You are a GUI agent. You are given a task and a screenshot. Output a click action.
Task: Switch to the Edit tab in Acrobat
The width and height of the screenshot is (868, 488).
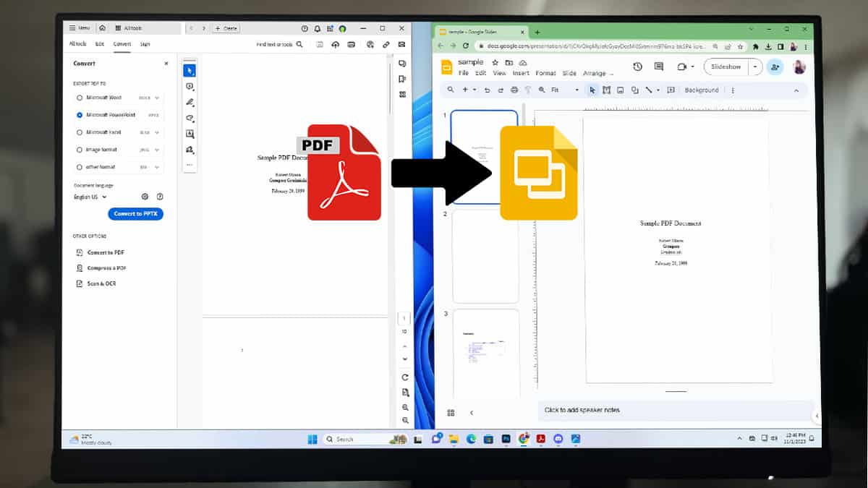(100, 44)
